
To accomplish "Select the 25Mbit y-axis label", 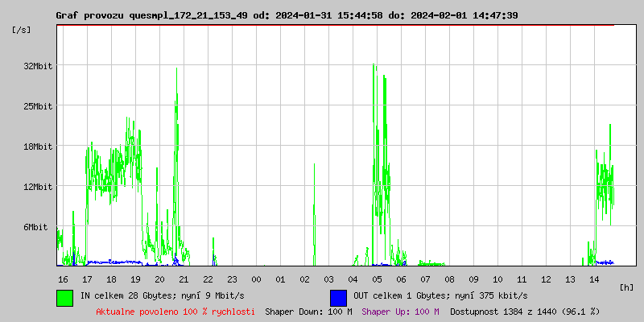I will 38,106.
